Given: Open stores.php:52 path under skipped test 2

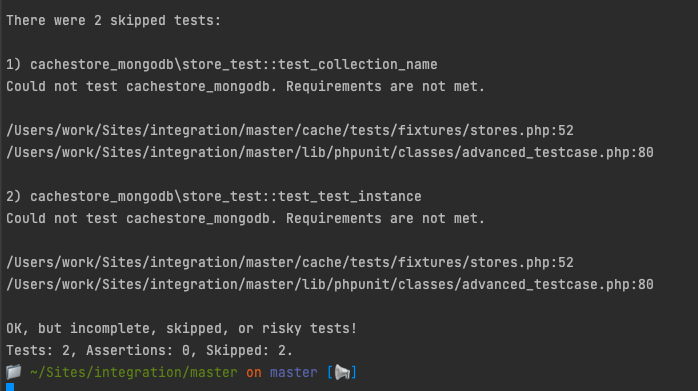Looking at the screenshot, I should tap(290, 263).
